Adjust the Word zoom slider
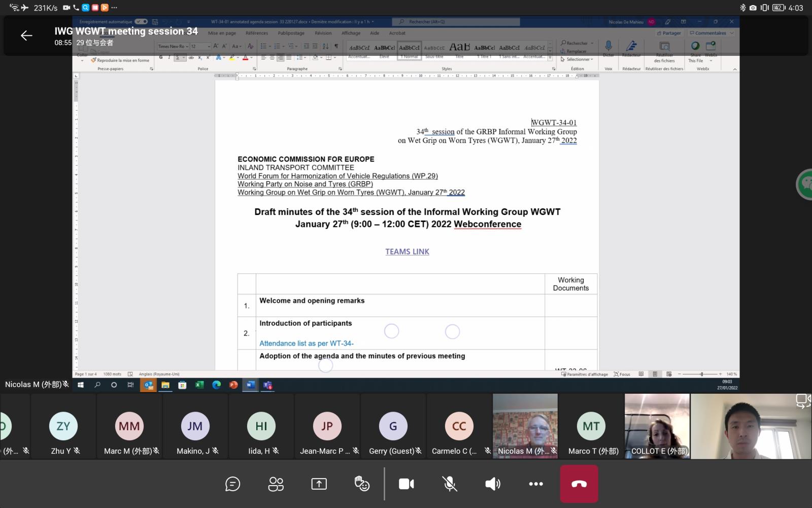The height and width of the screenshot is (508, 812). pos(701,374)
